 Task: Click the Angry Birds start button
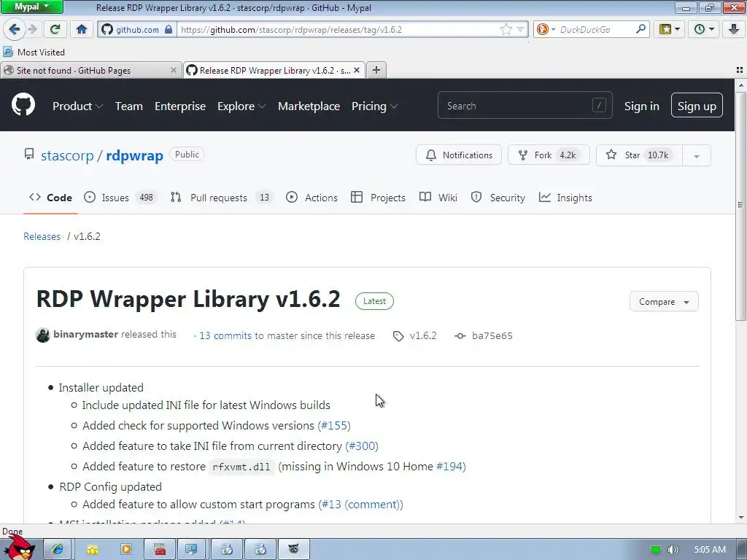pos(19,548)
